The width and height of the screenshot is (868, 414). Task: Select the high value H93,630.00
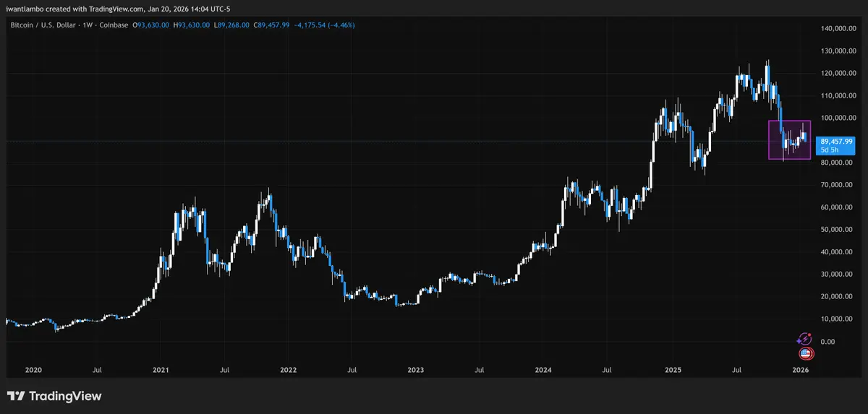coord(192,25)
